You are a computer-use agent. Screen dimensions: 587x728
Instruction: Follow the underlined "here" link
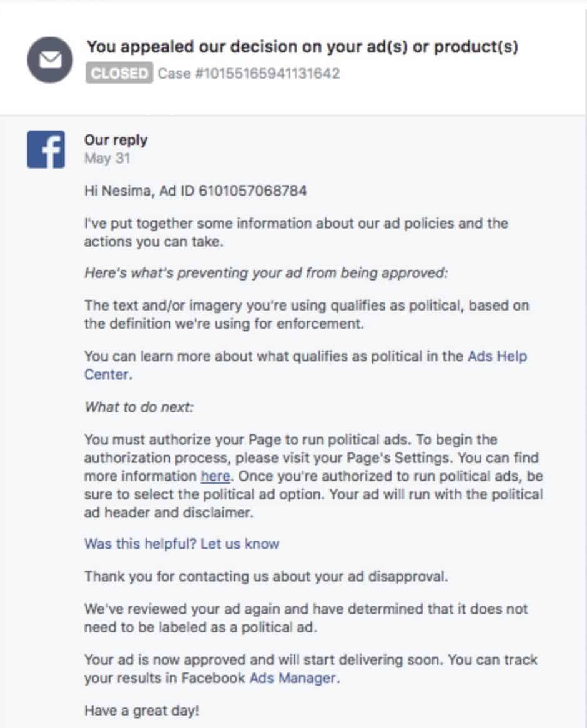pyautogui.click(x=215, y=476)
